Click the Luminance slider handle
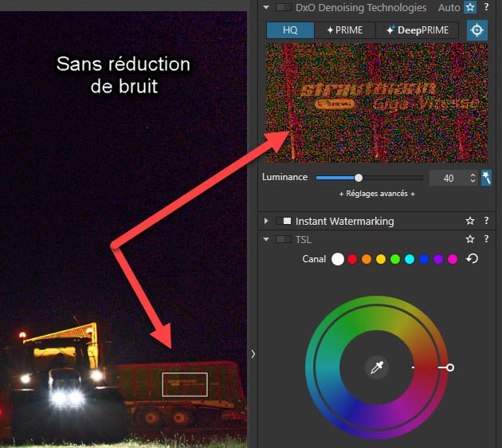Image resolution: width=502 pixels, height=448 pixels. coord(359,178)
